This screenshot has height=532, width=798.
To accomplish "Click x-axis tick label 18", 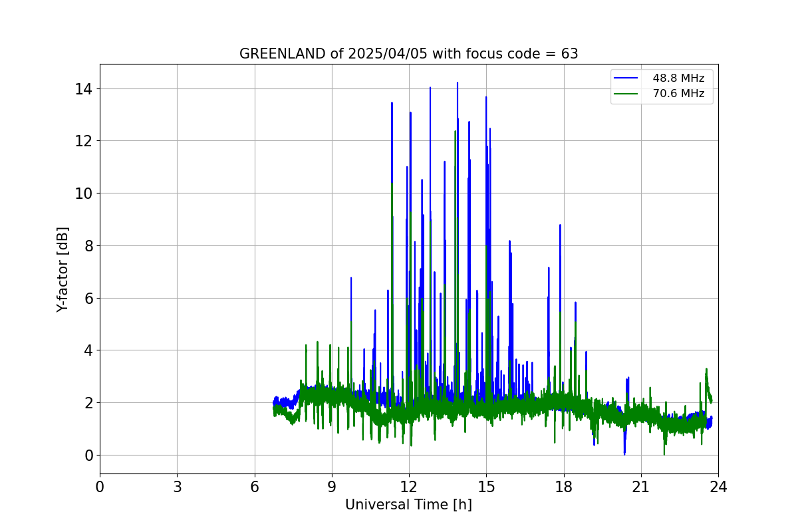I will pyautogui.click(x=564, y=487).
